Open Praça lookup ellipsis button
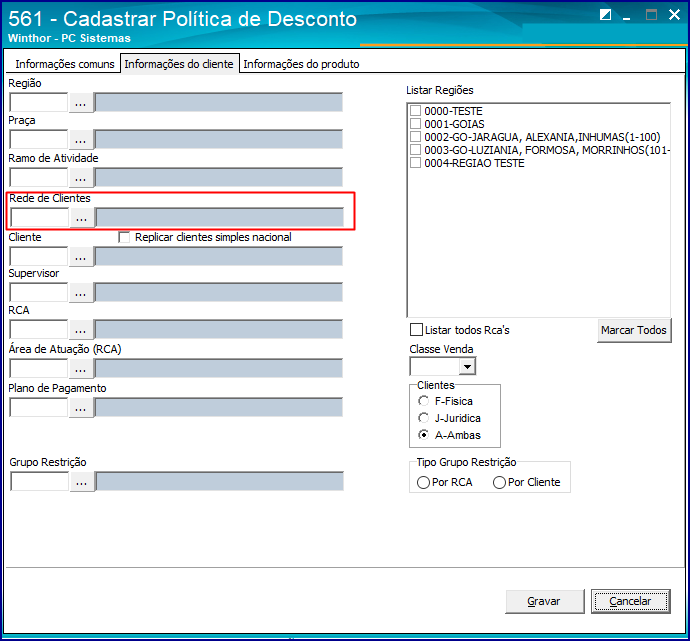 [x=81, y=139]
